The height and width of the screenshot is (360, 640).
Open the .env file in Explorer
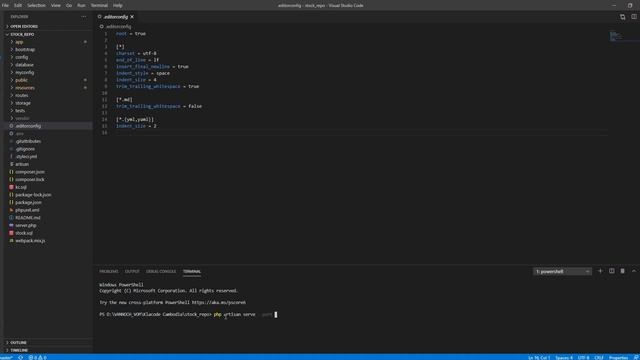[20, 133]
